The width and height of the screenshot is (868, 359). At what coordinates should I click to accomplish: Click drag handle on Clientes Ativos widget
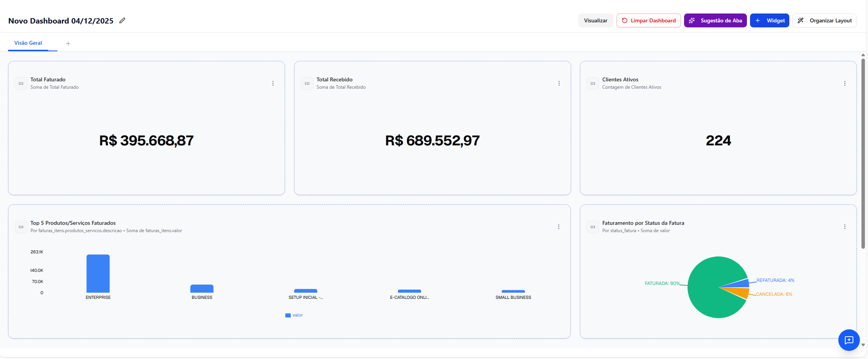593,83
